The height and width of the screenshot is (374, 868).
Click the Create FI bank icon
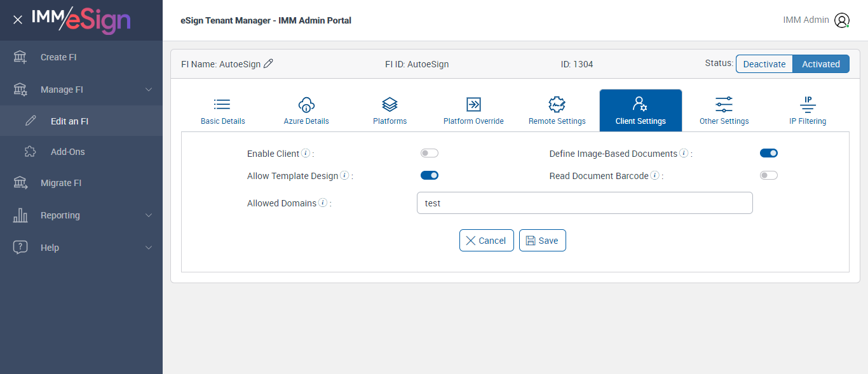20,57
